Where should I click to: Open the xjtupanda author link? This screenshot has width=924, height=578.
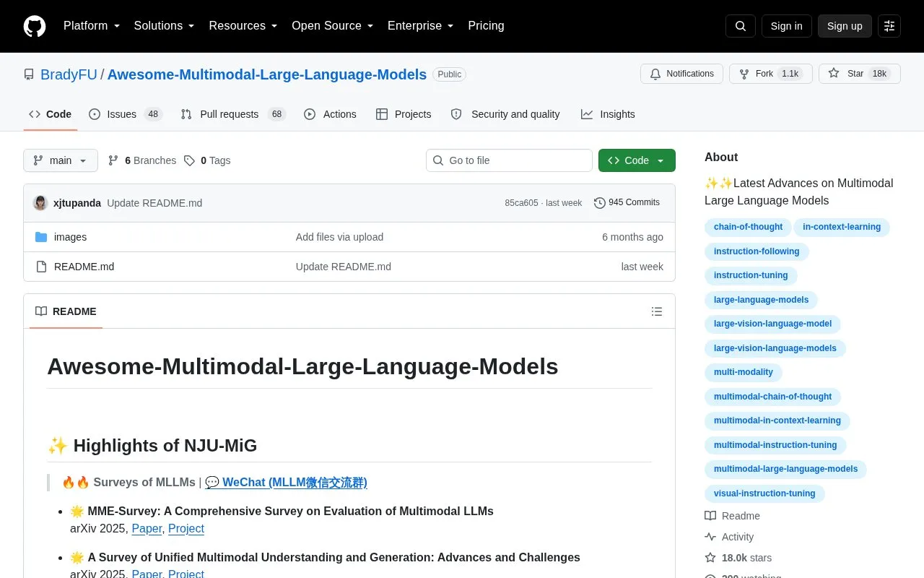[x=77, y=203]
